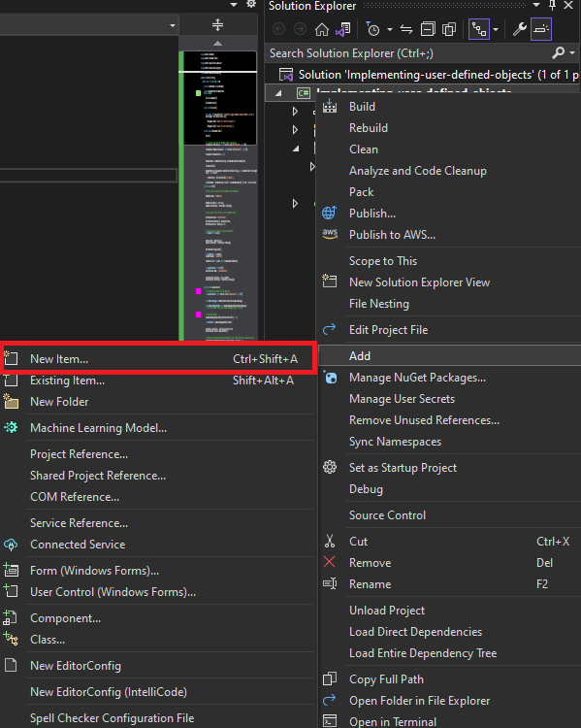
Task: Click the New Solution Explorer View icon
Action: (330, 281)
